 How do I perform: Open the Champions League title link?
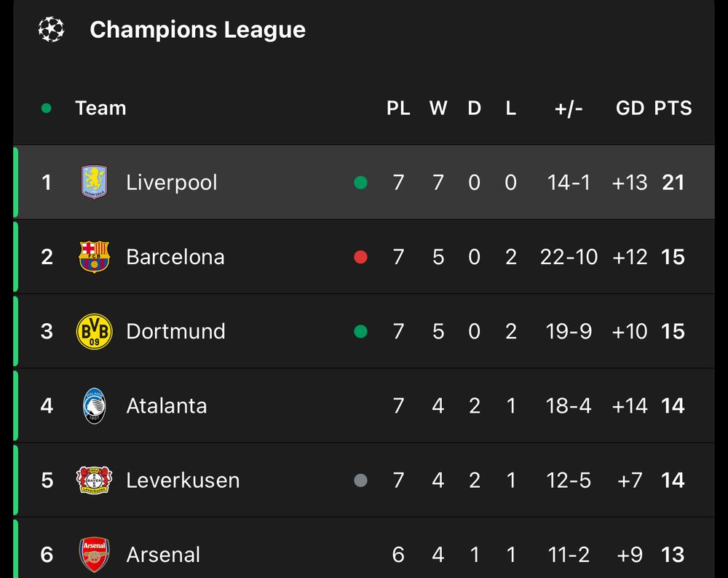tap(197, 30)
